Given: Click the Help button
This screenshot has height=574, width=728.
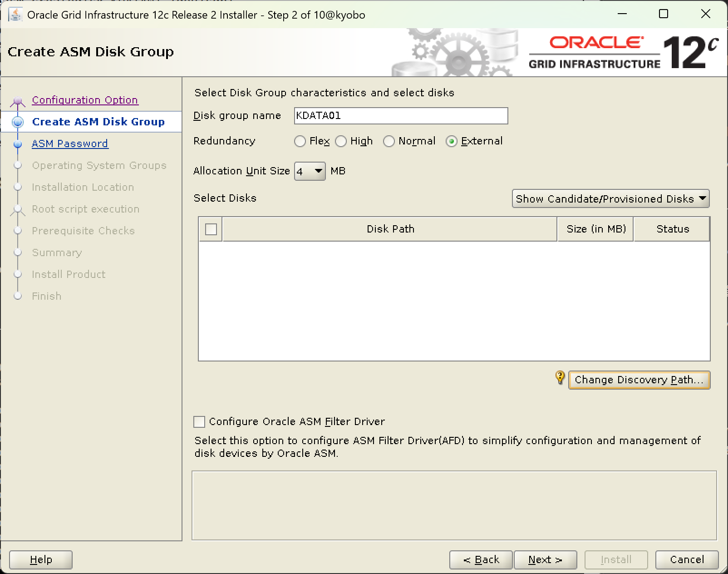Looking at the screenshot, I should [x=41, y=560].
